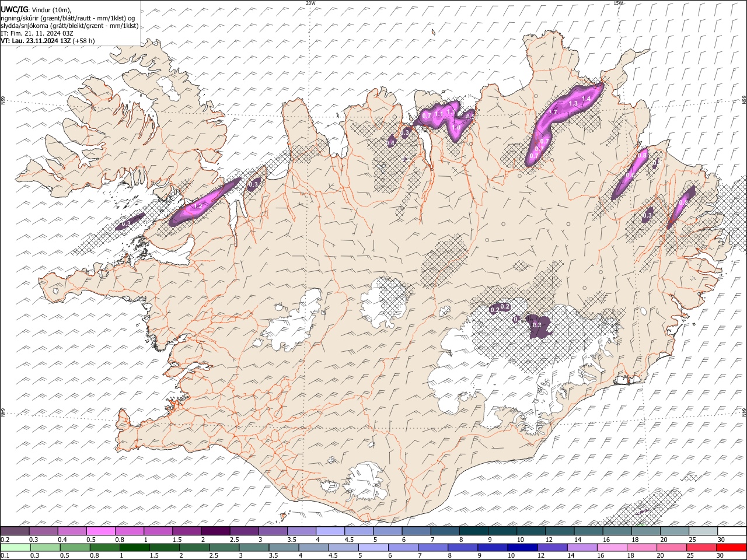Click the 'slydda/snjókoma' legend description line
Image resolution: width=747 pixels, height=560 pixels.
pyautogui.click(x=69, y=26)
